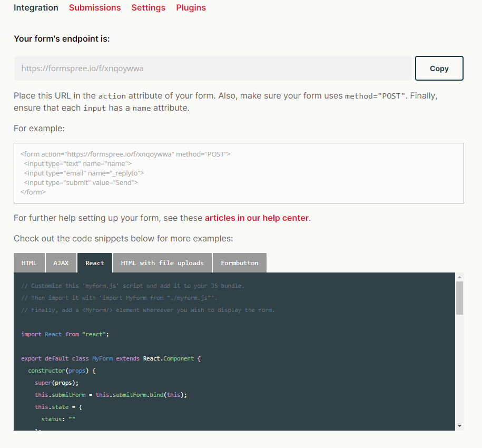Click the '// Finally, add a <MyForm/>' comment line
The height and width of the screenshot is (448, 482).
pos(148,310)
